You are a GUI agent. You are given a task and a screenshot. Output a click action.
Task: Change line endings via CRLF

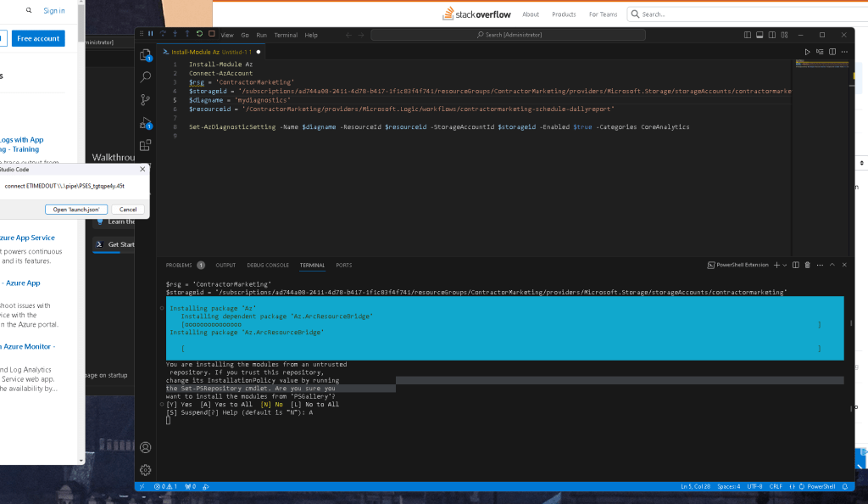[x=776, y=486]
